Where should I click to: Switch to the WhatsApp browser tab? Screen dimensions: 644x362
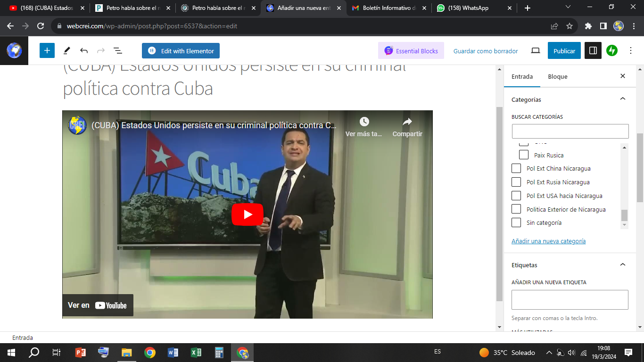pyautogui.click(x=474, y=8)
